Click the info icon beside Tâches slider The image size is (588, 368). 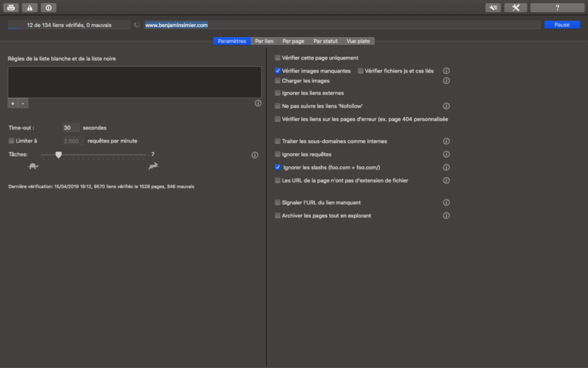254,155
